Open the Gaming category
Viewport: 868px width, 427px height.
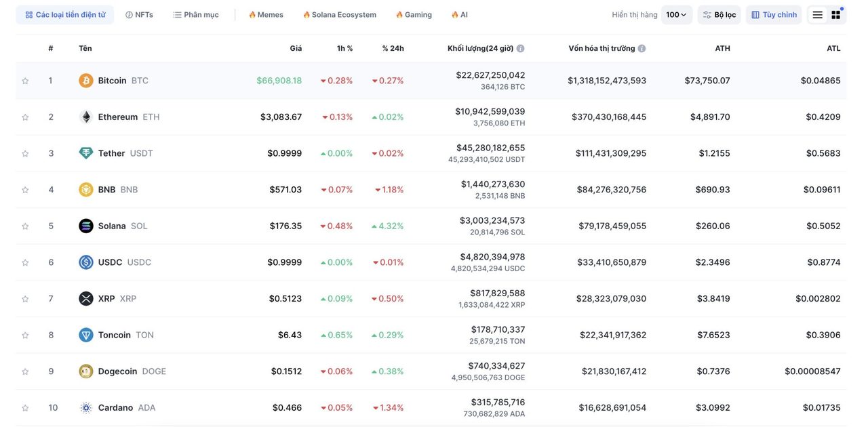coord(414,15)
